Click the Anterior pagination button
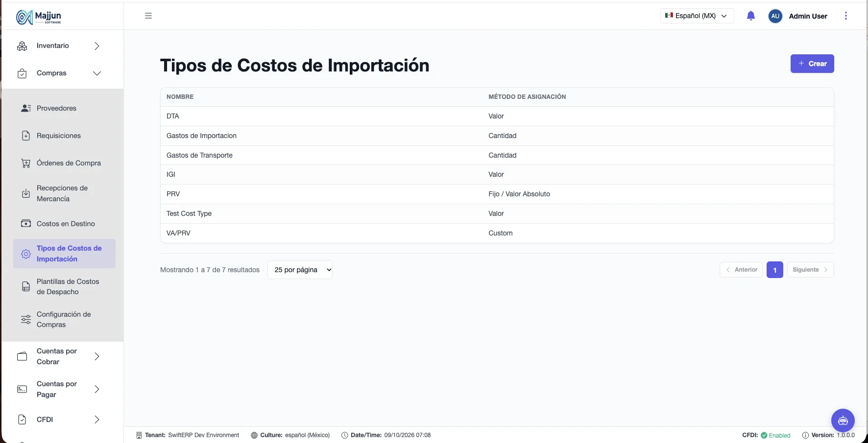 pos(741,270)
